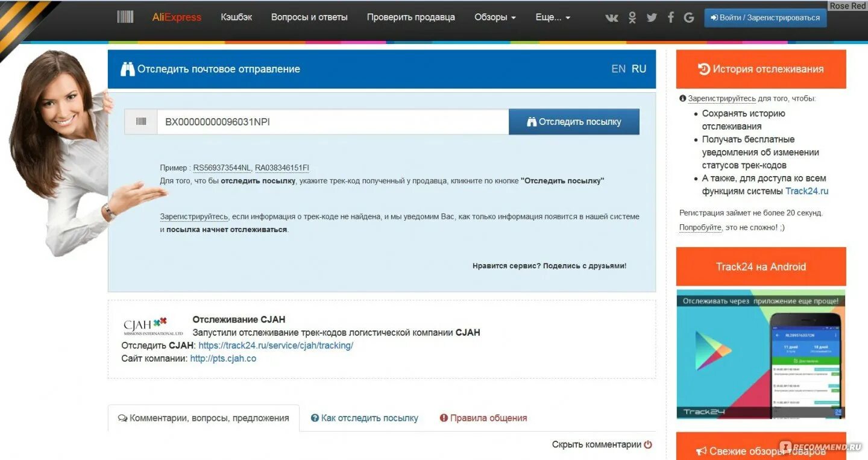Click the binoculars icon in blue header
This screenshot has width=868, height=460.
click(x=127, y=69)
